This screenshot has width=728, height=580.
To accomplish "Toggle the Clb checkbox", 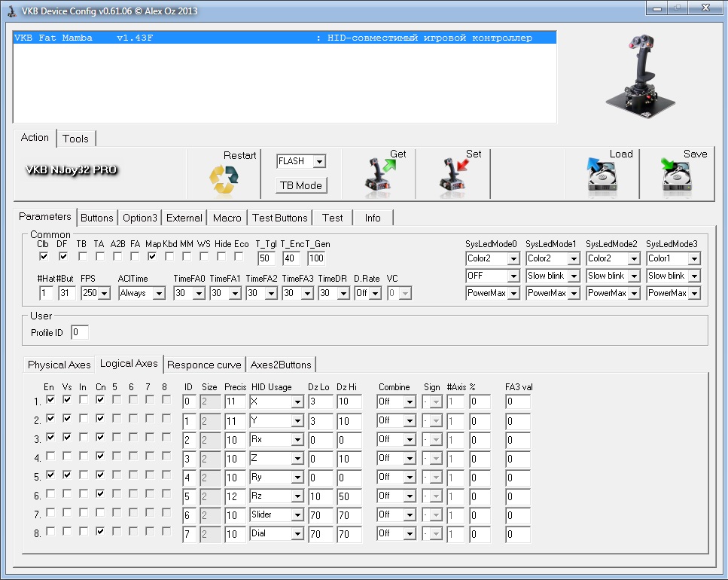I will pos(44,256).
